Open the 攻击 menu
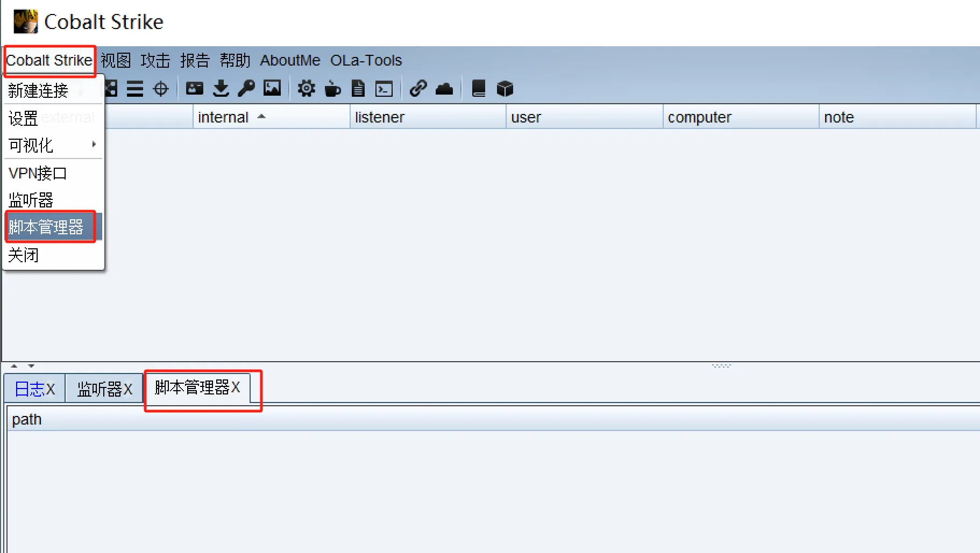This screenshot has width=980, height=553. (155, 60)
